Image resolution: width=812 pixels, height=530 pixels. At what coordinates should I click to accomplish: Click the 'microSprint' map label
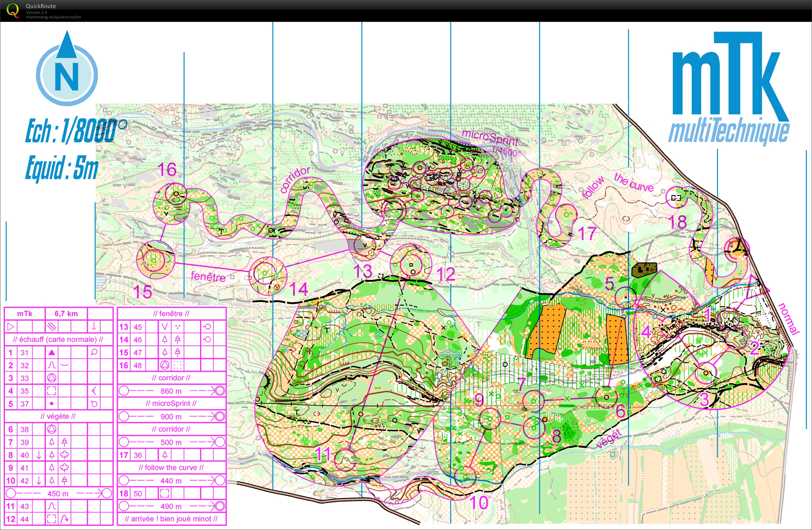tap(490, 137)
